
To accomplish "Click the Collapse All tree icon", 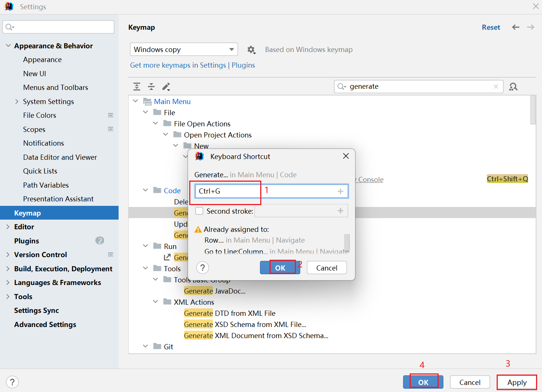I will 151,87.
